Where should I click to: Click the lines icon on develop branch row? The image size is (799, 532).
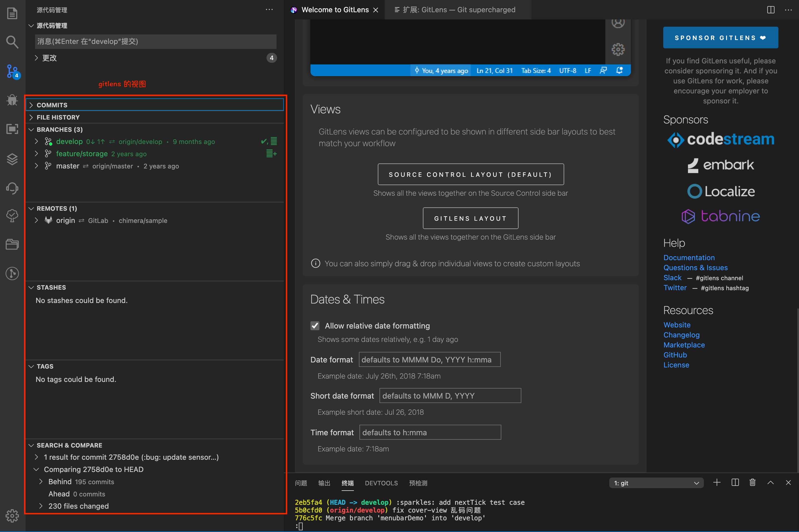274,141
